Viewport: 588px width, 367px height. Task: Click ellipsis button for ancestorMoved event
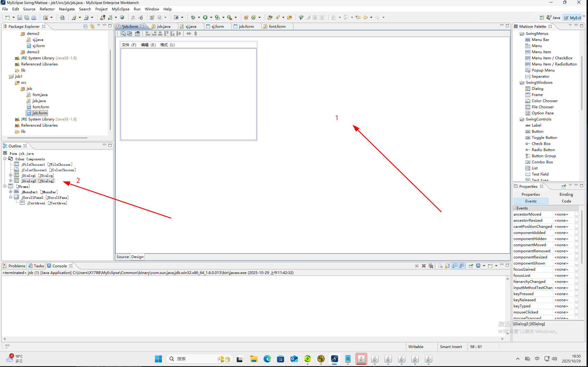pyautogui.click(x=576, y=214)
